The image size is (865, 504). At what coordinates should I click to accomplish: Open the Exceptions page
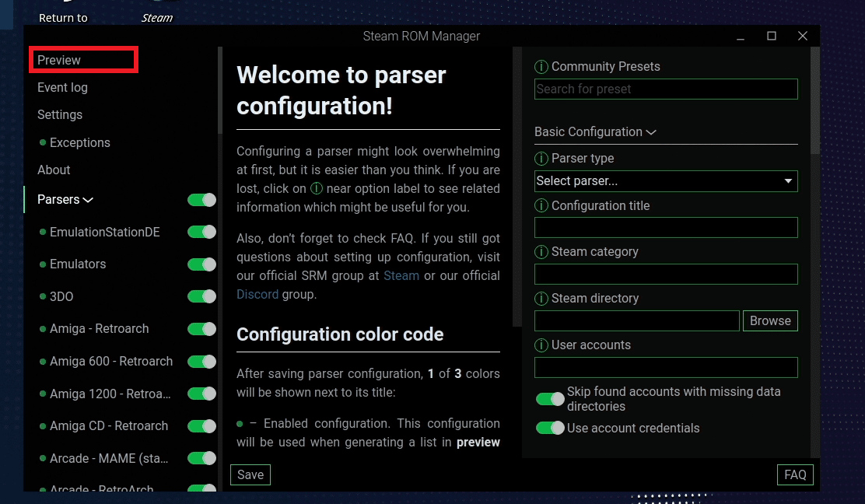80,143
